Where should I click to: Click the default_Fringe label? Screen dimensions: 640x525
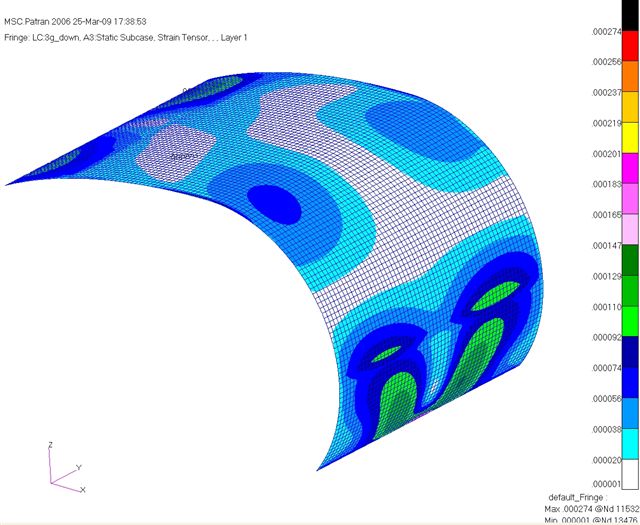[x=578, y=497]
